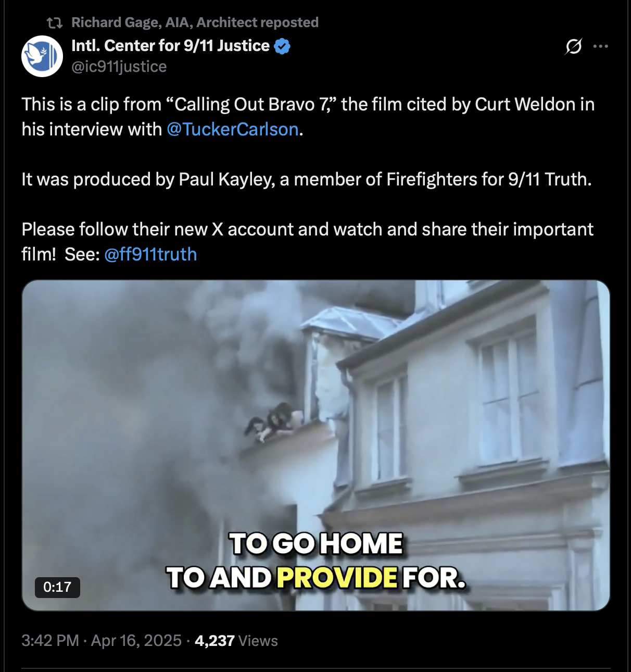Click the TO GO HOME caption text
Image resolution: width=631 pixels, height=672 pixels.
coord(316,544)
